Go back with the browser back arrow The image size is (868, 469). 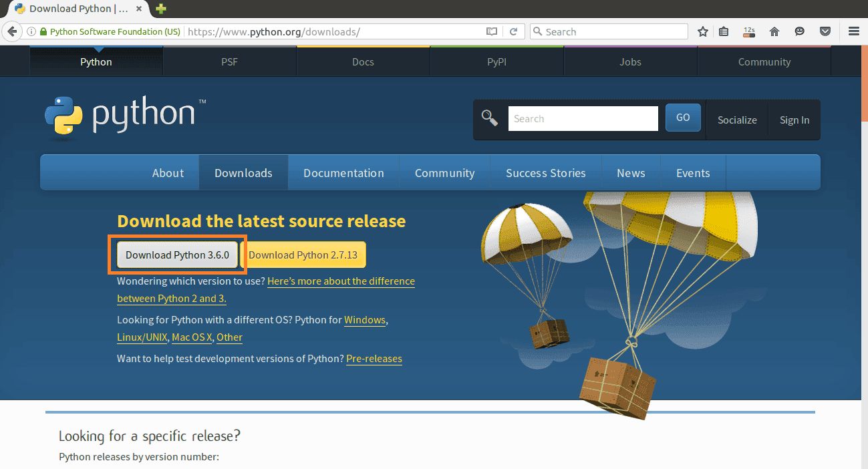tap(11, 31)
